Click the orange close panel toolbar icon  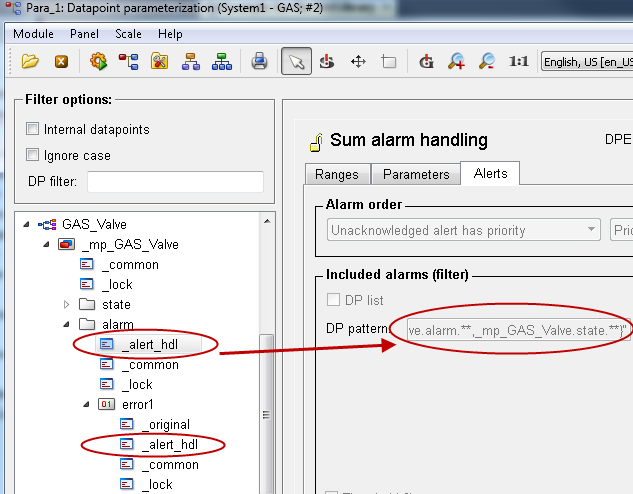pos(61,61)
